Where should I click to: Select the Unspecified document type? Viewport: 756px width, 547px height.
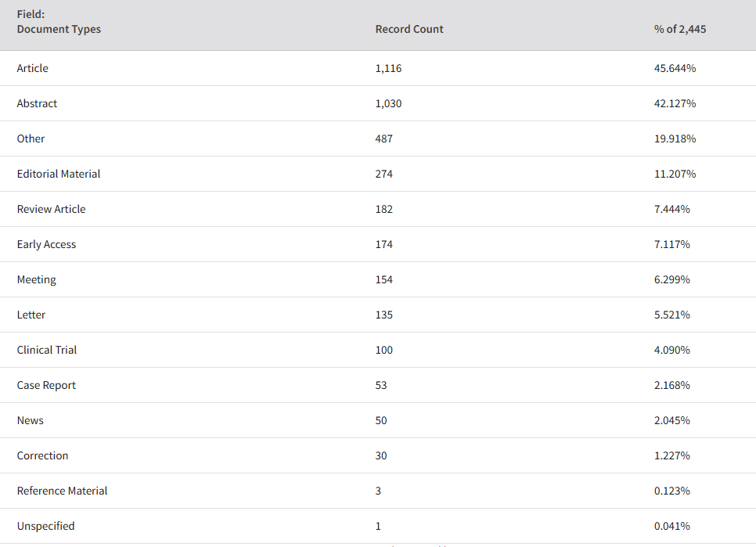point(46,526)
